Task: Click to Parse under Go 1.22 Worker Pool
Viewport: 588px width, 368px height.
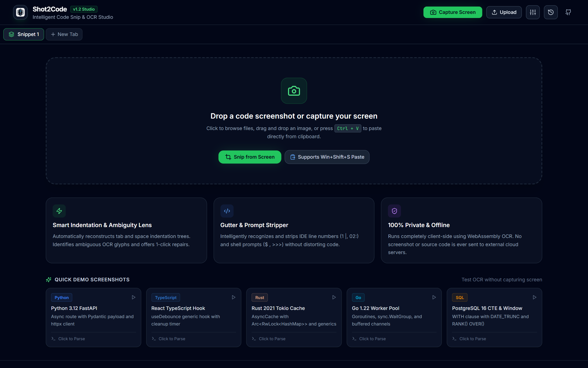Action: tap(369, 339)
